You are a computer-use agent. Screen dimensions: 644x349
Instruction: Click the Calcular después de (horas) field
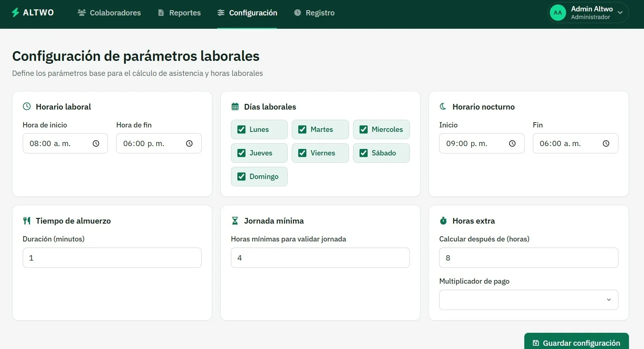(529, 258)
